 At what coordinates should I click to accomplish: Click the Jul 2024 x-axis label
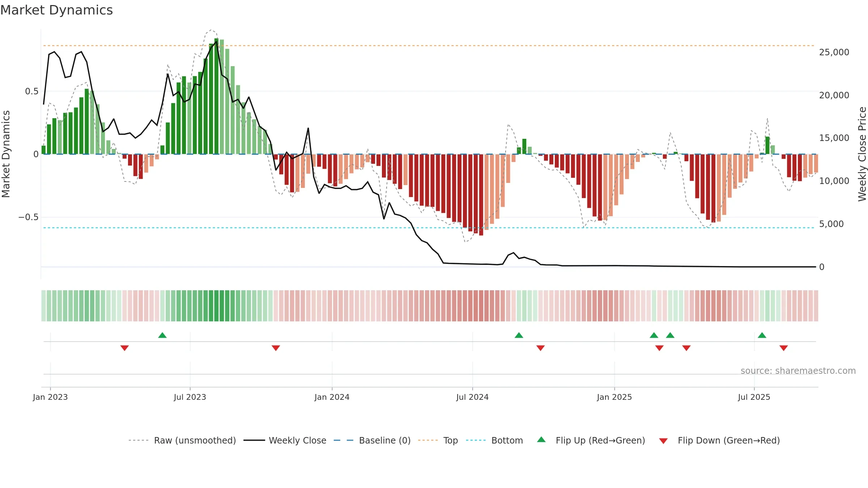[x=472, y=397]
